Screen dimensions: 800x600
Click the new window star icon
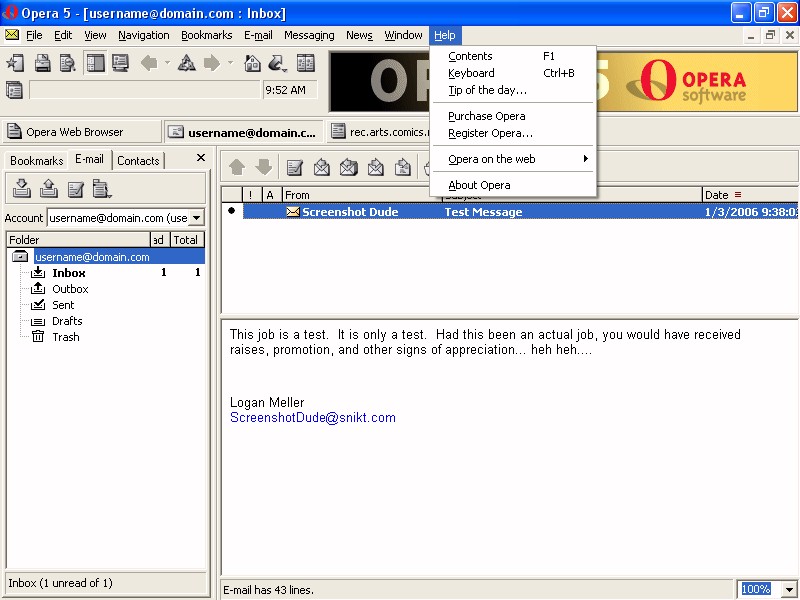(x=15, y=64)
